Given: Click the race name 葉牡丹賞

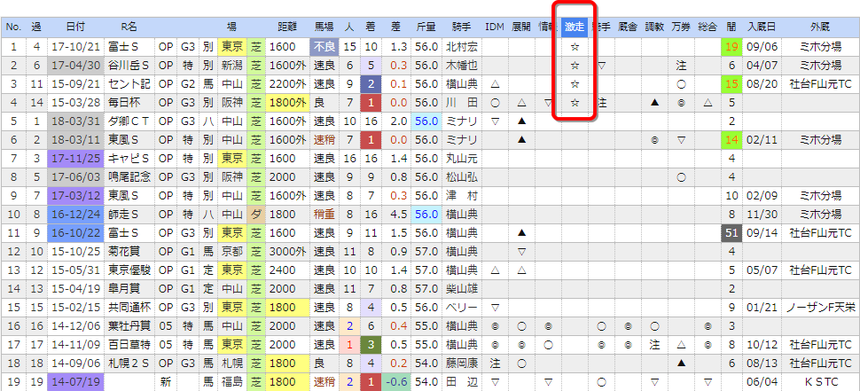Looking at the screenshot, I should (x=129, y=326).
